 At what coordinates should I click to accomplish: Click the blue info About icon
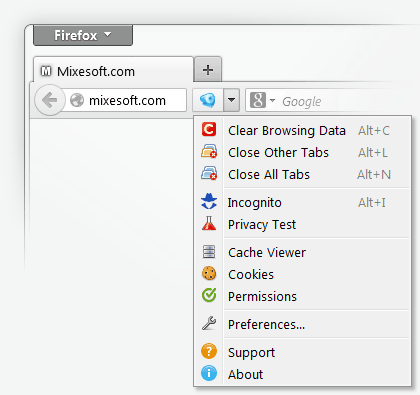(x=209, y=373)
